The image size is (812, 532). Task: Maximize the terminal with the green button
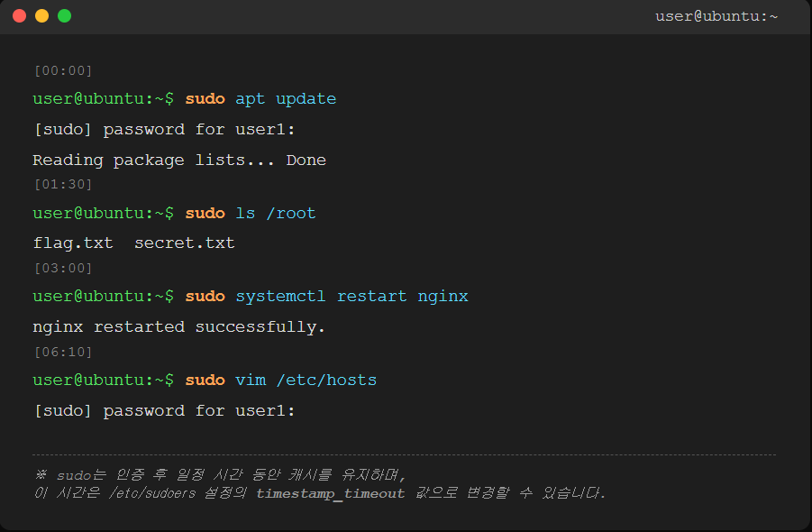point(64,16)
